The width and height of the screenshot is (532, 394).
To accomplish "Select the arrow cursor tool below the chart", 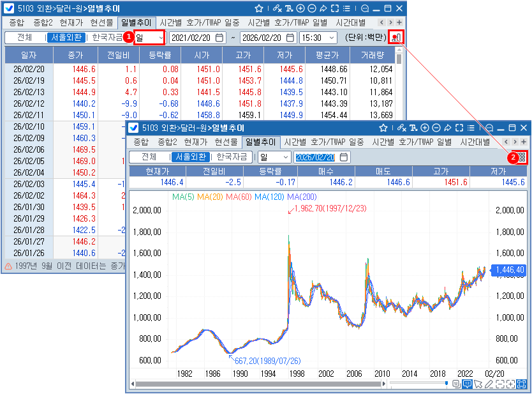I will click(x=478, y=384).
